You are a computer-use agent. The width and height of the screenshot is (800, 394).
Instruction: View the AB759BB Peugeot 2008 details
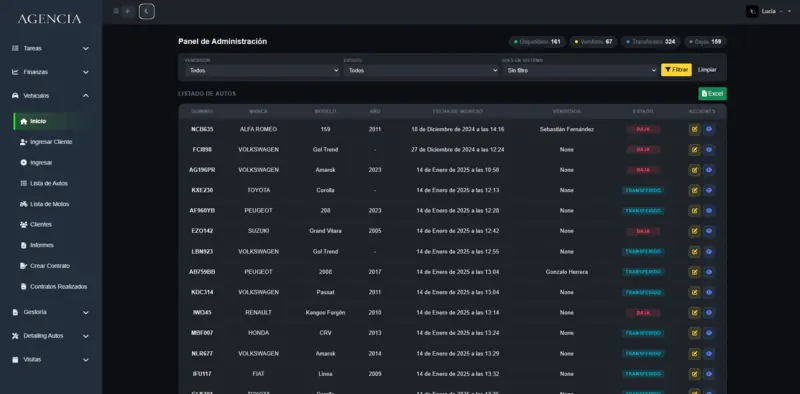click(709, 272)
